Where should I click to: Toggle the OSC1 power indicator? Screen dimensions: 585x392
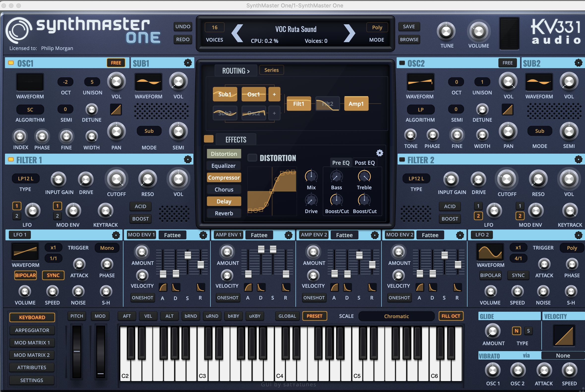point(11,62)
